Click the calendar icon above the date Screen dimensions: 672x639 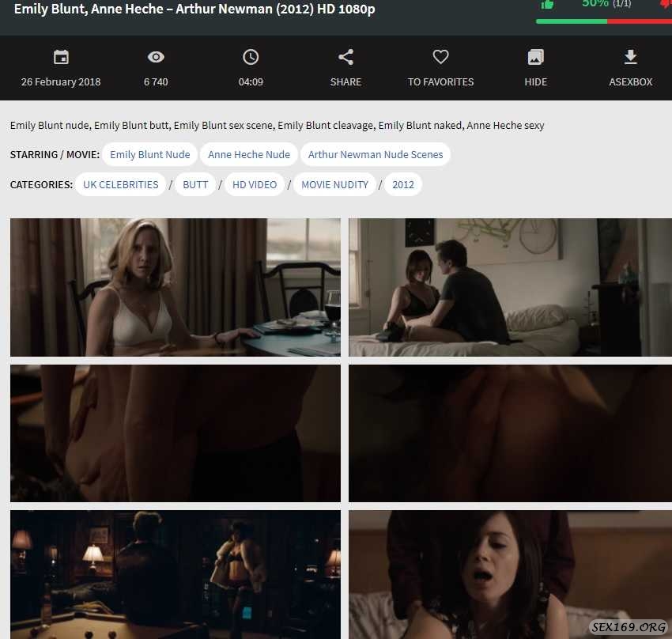pos(61,57)
